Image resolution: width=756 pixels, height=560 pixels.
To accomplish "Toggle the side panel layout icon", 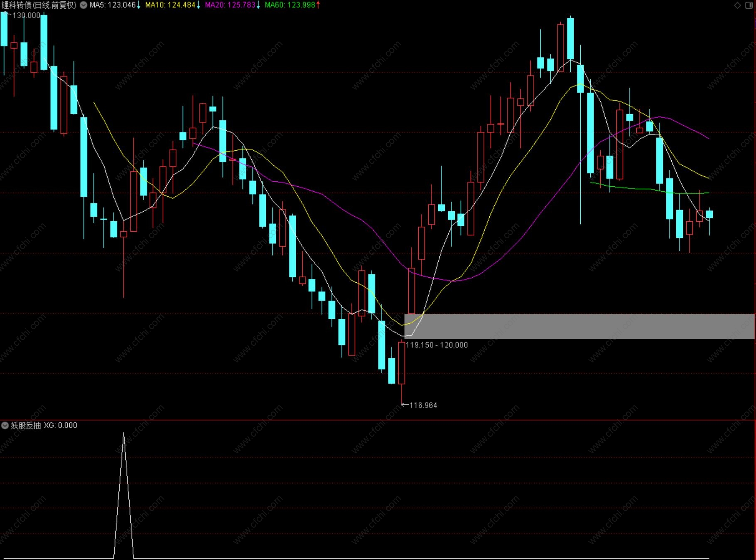I will (749, 5).
